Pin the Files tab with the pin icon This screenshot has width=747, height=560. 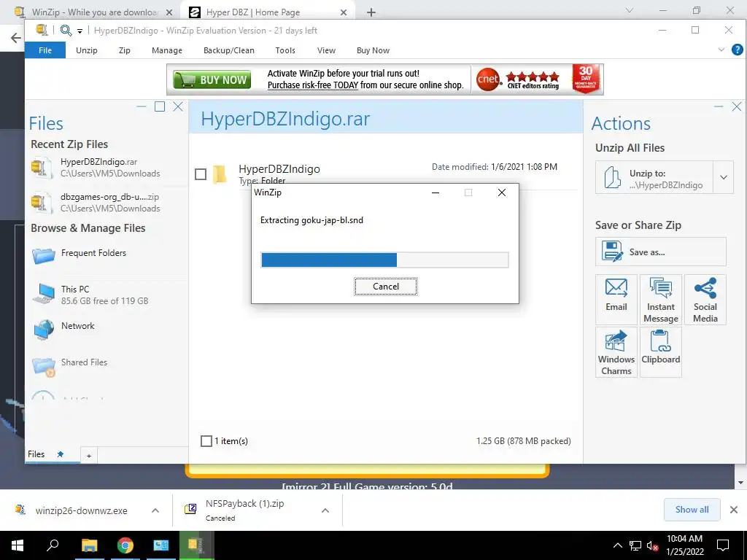[x=60, y=454]
